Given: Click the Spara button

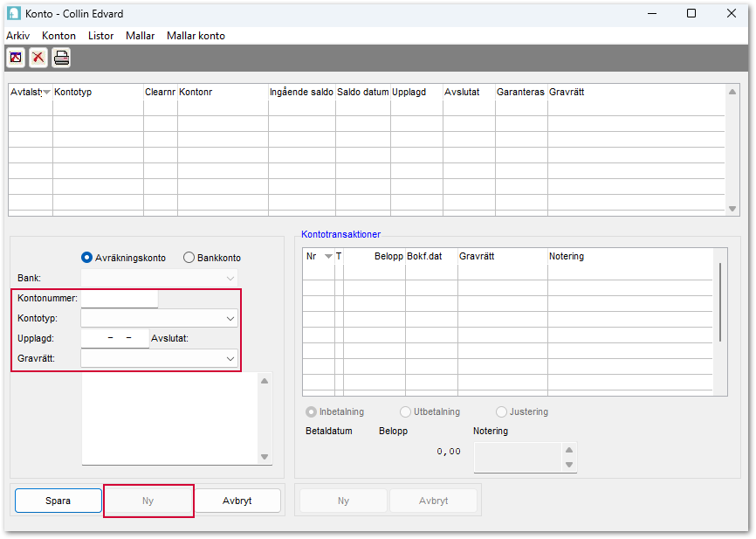Looking at the screenshot, I should 58,501.
